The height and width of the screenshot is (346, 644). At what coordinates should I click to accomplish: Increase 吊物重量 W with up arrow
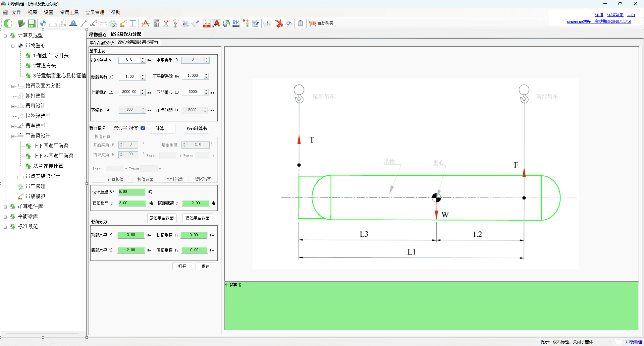tap(143, 58)
